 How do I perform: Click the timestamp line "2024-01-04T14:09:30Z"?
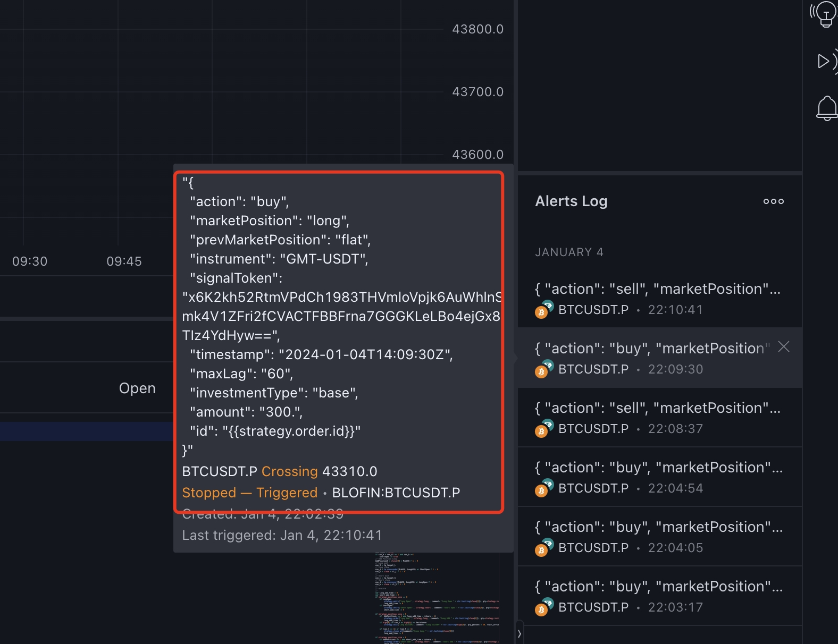coord(321,354)
